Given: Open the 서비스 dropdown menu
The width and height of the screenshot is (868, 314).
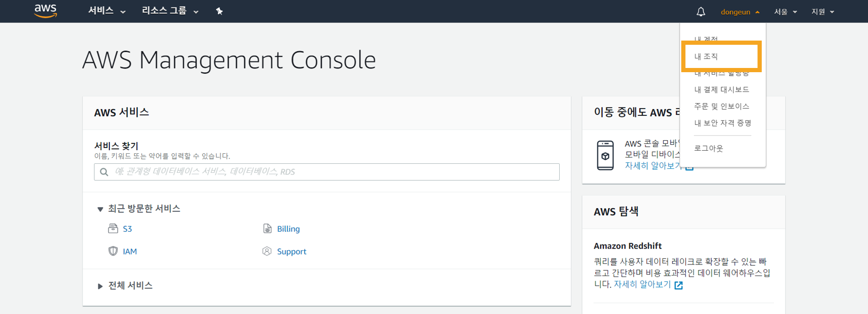Looking at the screenshot, I should point(107,11).
